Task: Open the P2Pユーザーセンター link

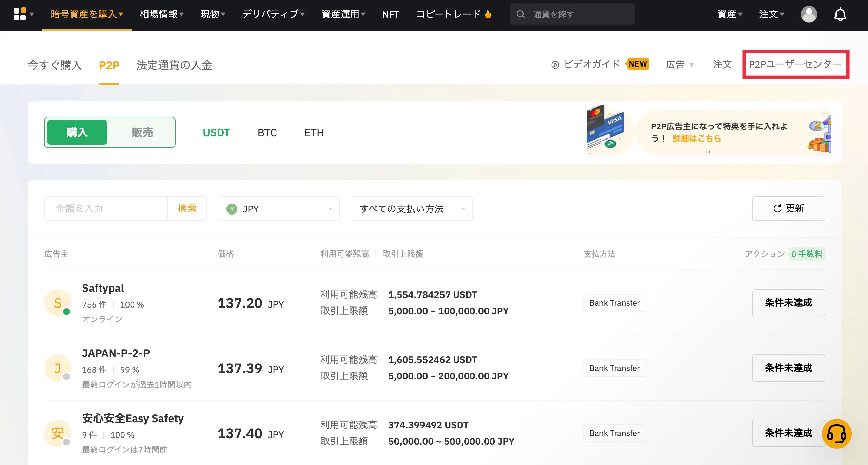Action: pos(795,64)
